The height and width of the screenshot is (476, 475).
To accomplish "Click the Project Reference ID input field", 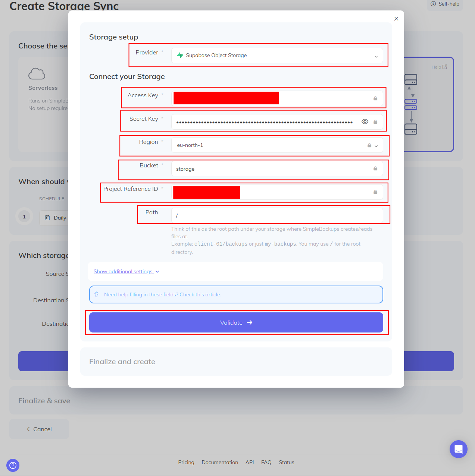I will [277, 192].
